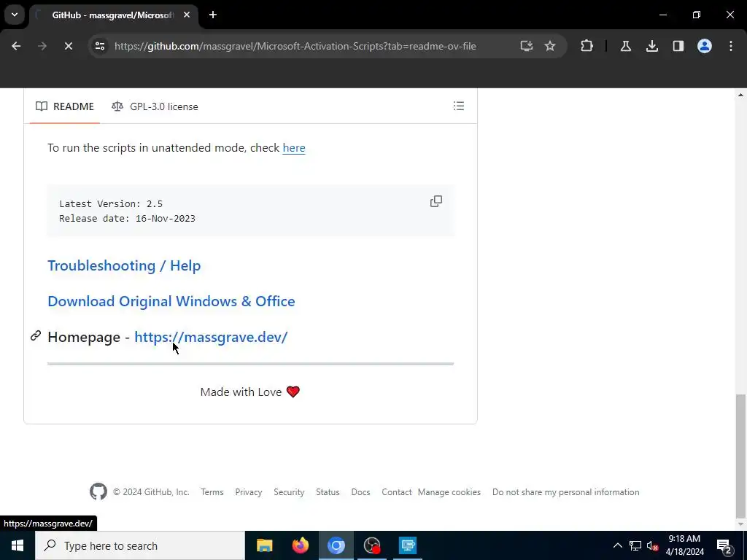Bookmark this page with the star icon
Screen dimensions: 747x560
[x=550, y=46]
